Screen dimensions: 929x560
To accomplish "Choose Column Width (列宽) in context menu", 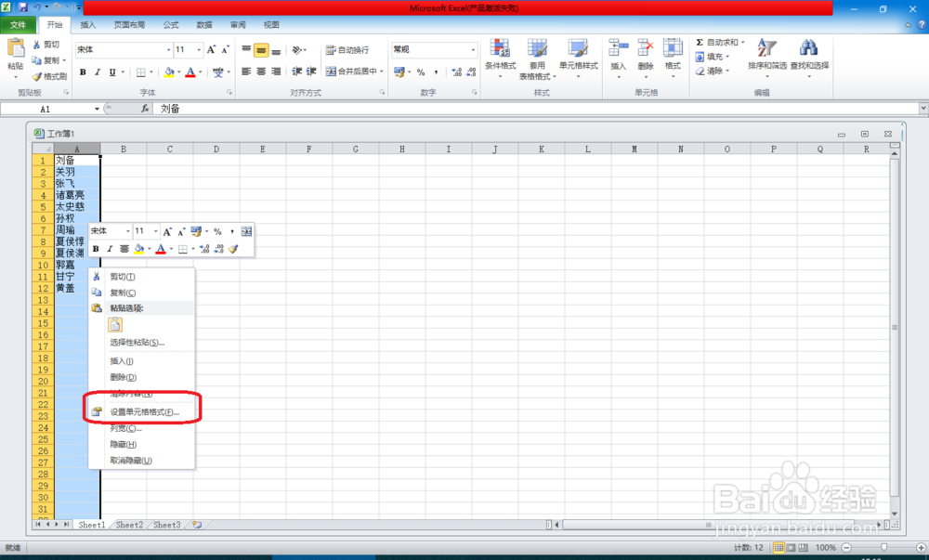I will click(141, 428).
